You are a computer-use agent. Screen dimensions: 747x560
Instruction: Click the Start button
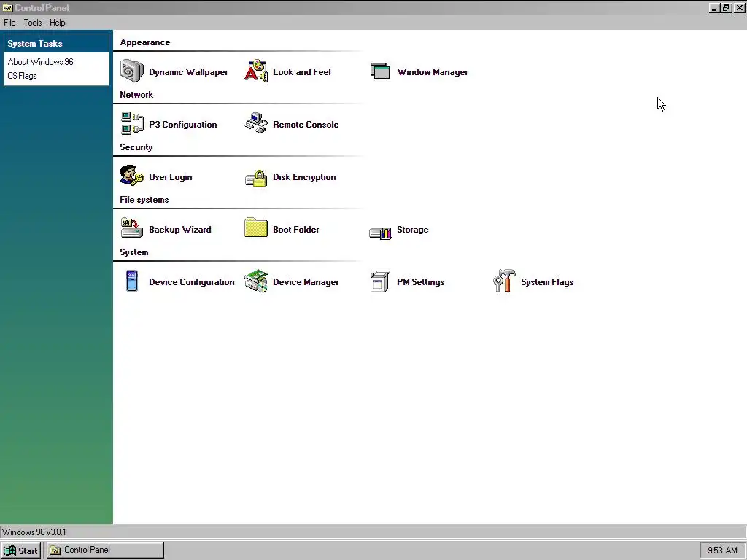pyautogui.click(x=21, y=551)
